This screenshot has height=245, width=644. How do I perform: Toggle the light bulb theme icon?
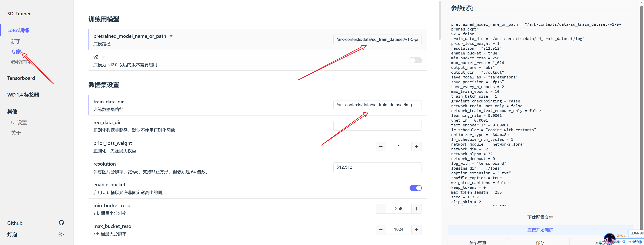click(61, 234)
